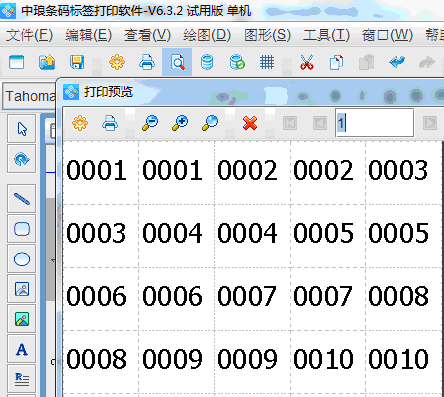
Task: Select the green landscape image tool
Action: coord(22,319)
